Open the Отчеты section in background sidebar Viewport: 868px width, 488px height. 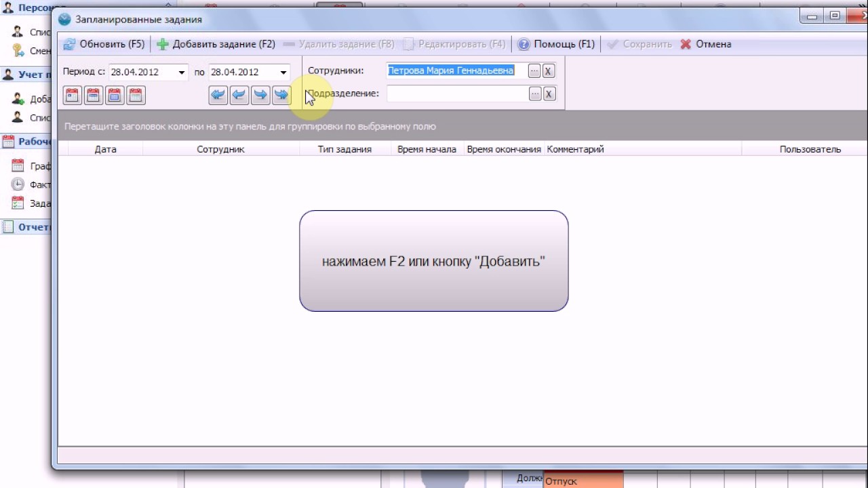click(x=27, y=227)
